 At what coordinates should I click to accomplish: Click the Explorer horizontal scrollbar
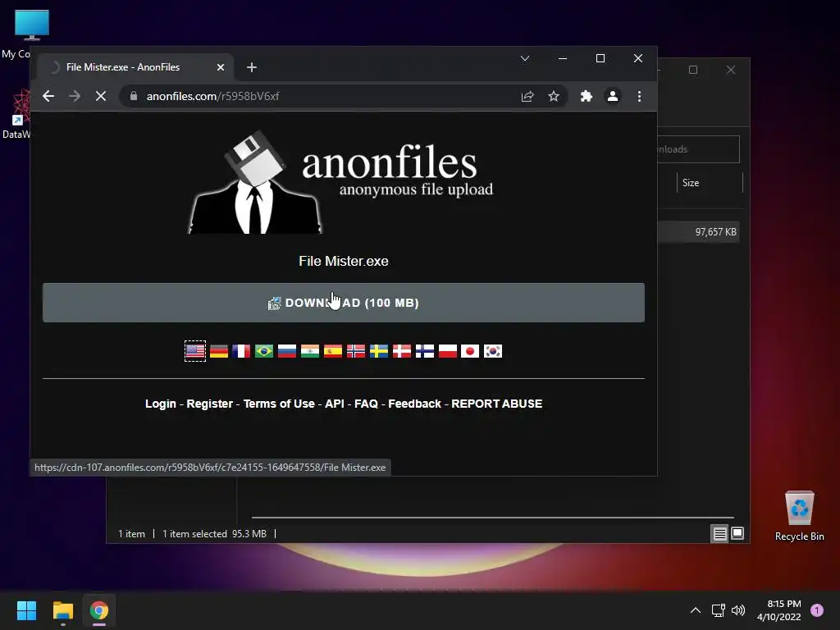pos(493,518)
